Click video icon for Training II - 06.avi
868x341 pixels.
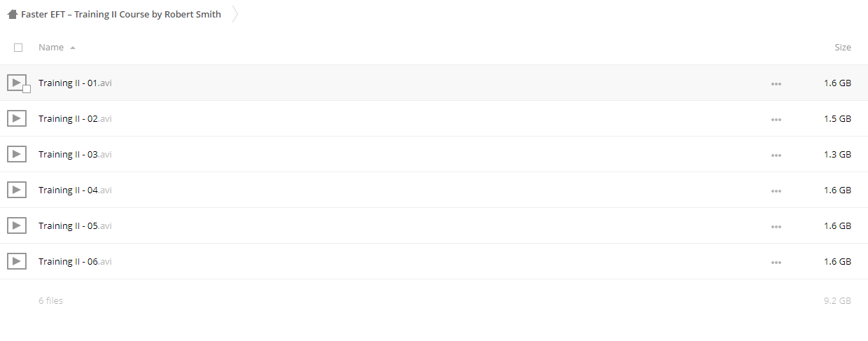coord(17,261)
